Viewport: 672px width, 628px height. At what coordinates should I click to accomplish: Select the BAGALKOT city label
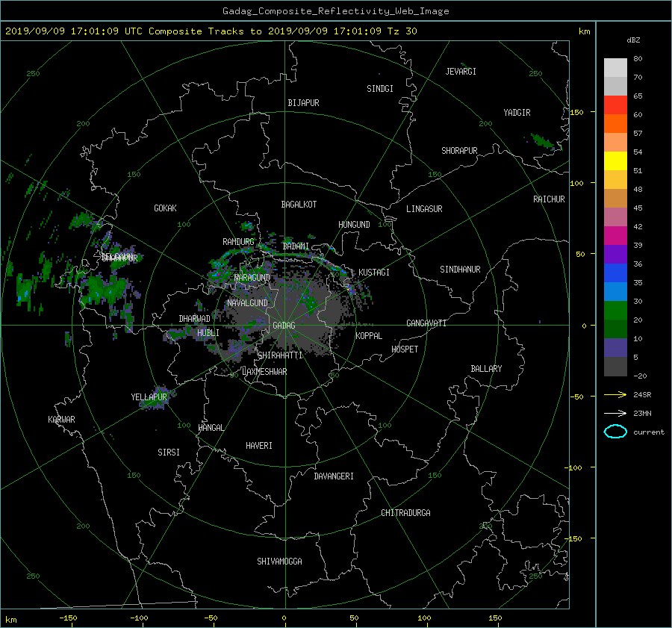click(x=299, y=205)
